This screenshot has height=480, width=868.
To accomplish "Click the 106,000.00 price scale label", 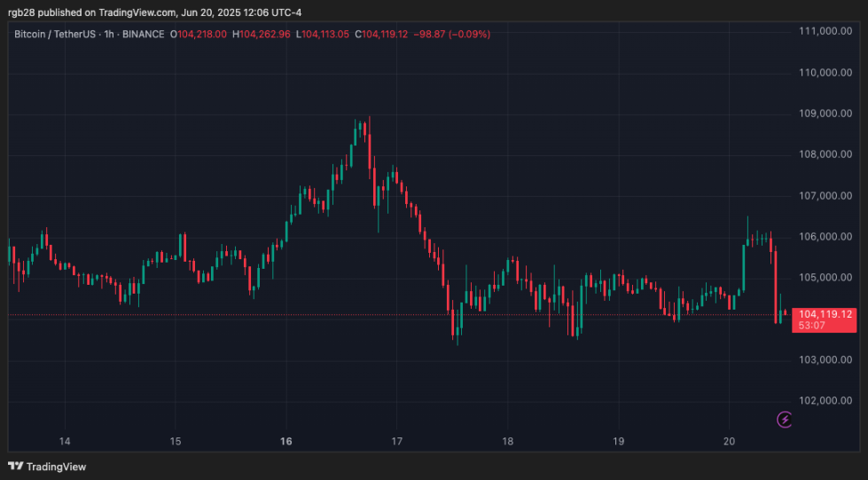I will [825, 237].
